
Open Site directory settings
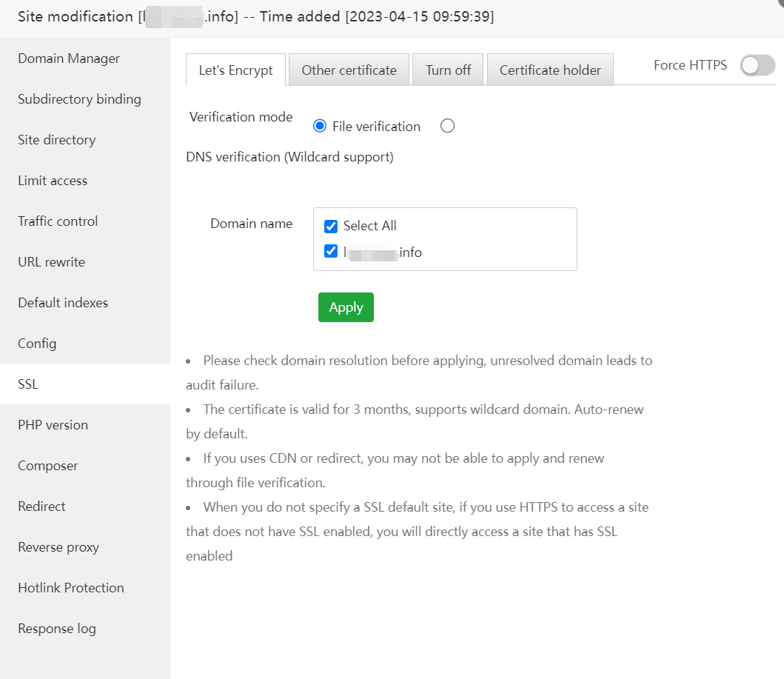pos(57,140)
